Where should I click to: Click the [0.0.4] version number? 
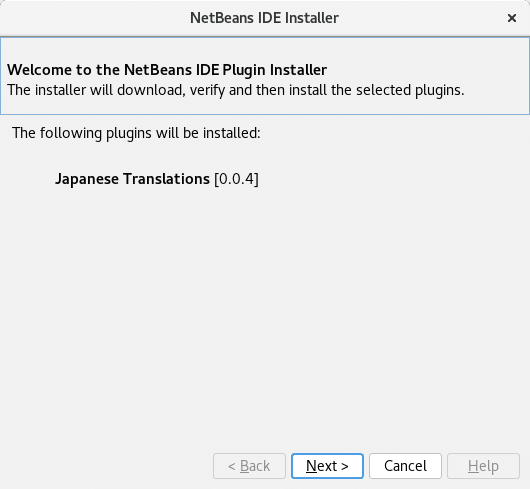point(236,179)
